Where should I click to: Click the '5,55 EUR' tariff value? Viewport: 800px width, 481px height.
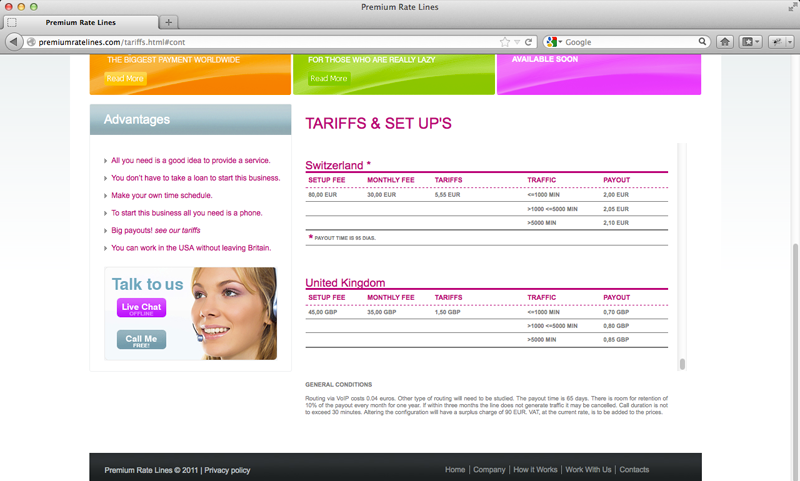pyautogui.click(x=447, y=195)
